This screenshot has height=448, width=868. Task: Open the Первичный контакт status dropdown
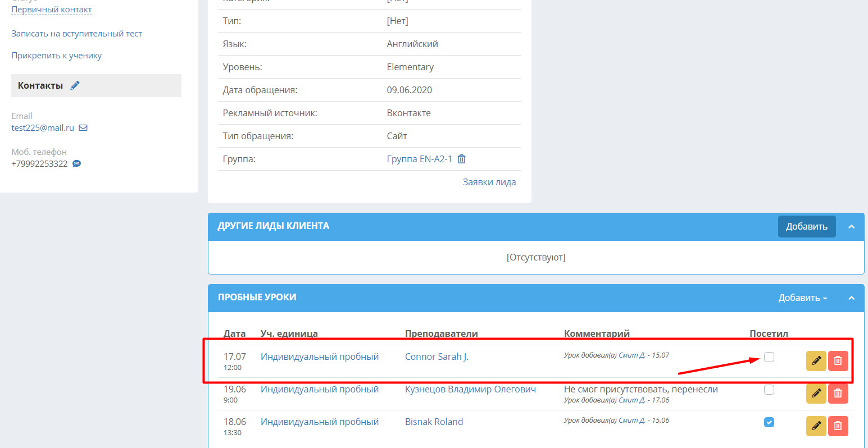click(52, 10)
